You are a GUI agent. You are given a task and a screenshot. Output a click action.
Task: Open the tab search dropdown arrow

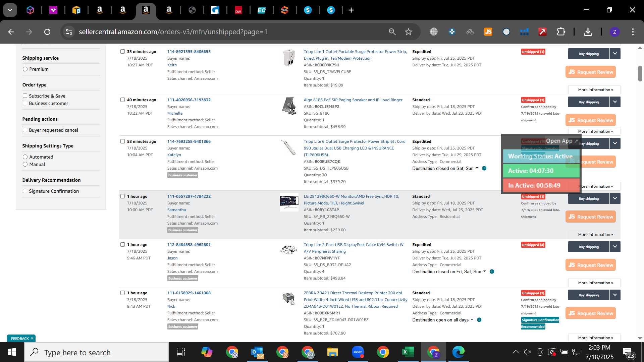(x=10, y=10)
